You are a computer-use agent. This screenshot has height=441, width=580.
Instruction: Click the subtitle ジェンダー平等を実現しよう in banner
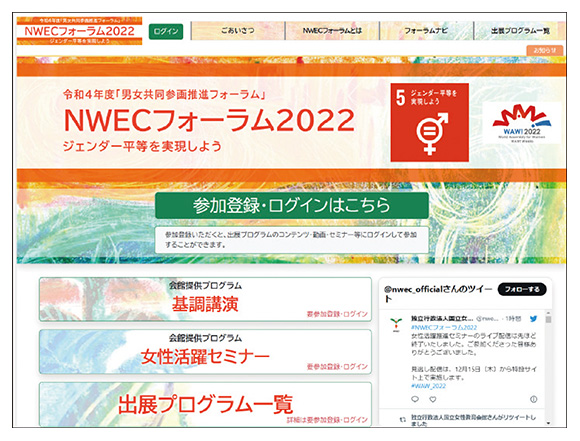[142, 146]
